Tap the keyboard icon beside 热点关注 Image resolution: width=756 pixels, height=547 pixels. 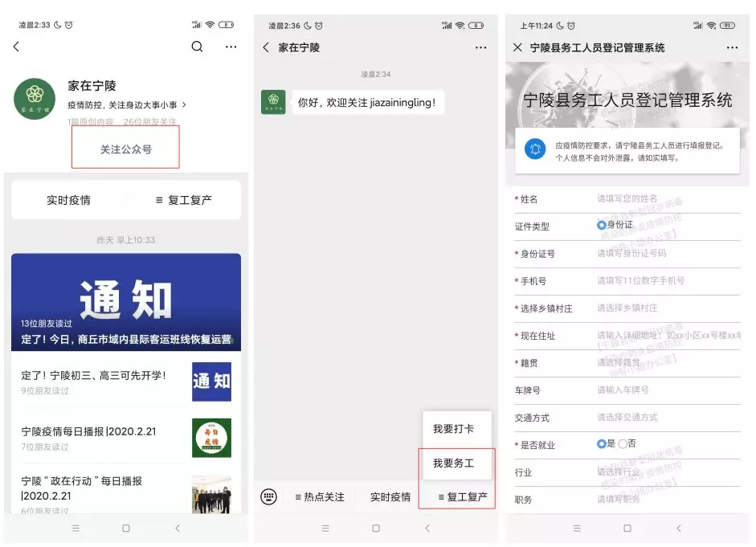coord(268,496)
